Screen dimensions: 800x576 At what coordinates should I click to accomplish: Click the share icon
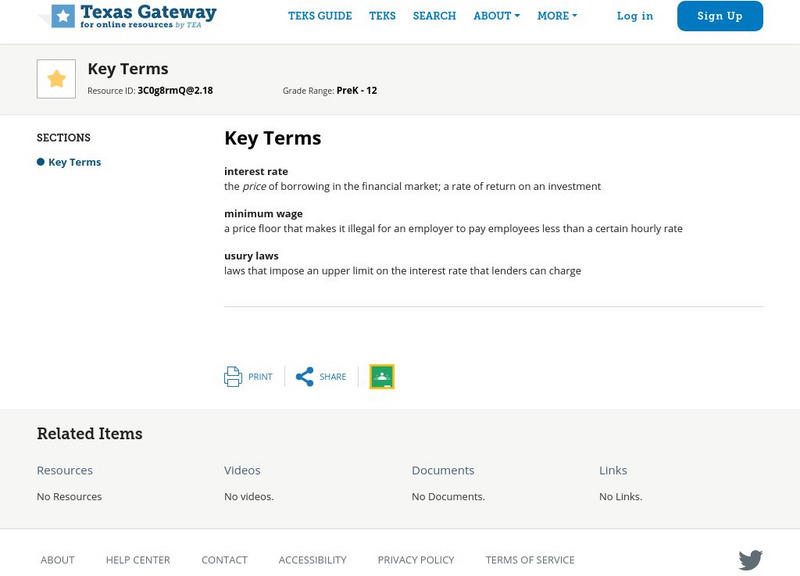305,377
